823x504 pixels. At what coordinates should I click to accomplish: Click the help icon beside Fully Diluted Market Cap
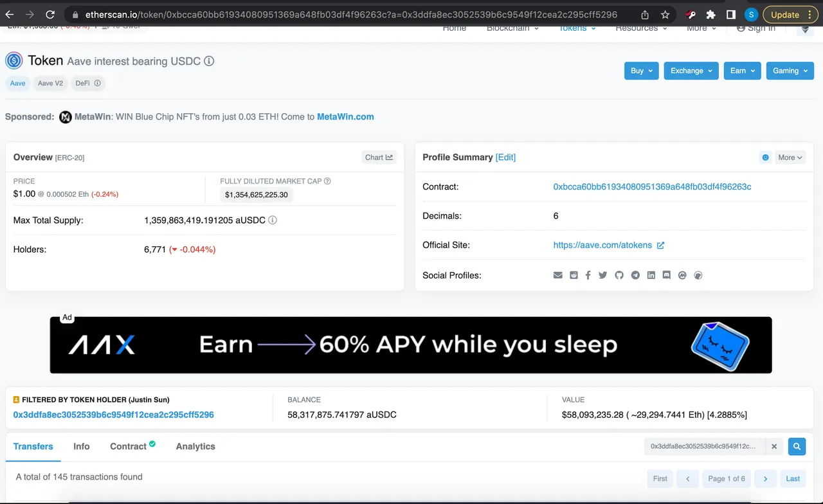(327, 181)
